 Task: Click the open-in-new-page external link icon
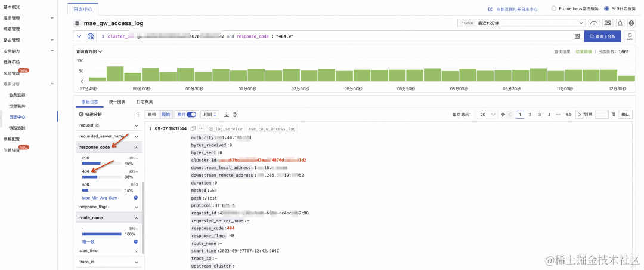(490, 8)
